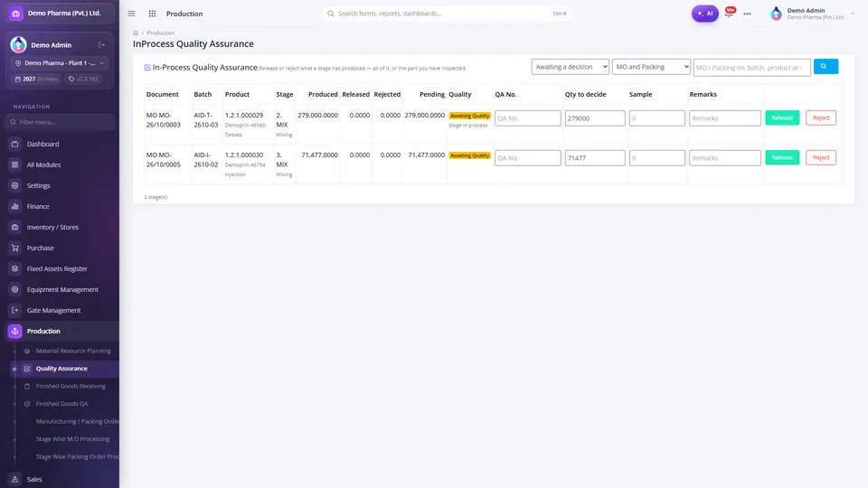Open notifications with 99+ badge

click(x=730, y=12)
